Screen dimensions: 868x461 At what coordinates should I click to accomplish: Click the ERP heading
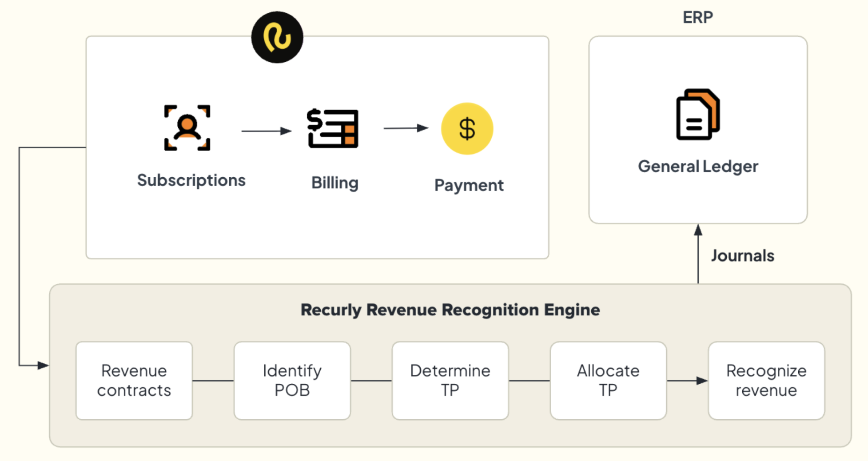coord(698,17)
